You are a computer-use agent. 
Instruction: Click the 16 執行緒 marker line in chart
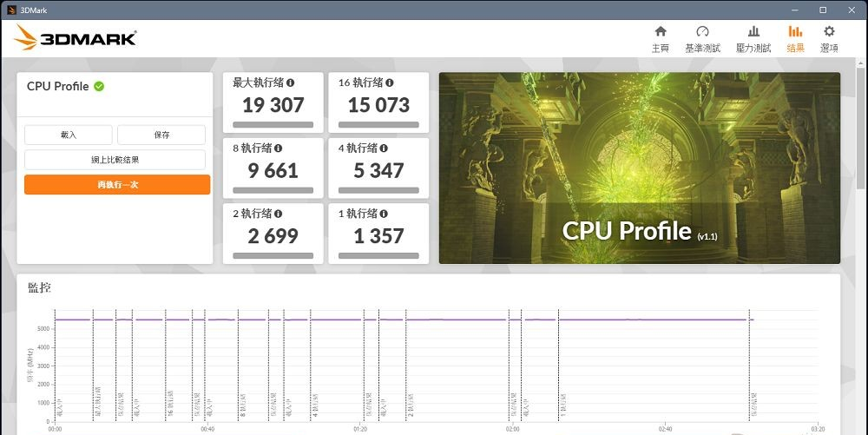(x=166, y=366)
